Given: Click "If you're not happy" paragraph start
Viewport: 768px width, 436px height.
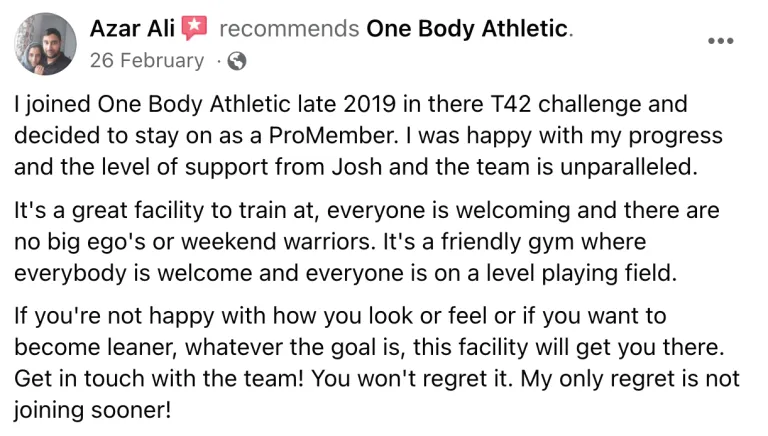Looking at the screenshot, I should click(x=114, y=316).
